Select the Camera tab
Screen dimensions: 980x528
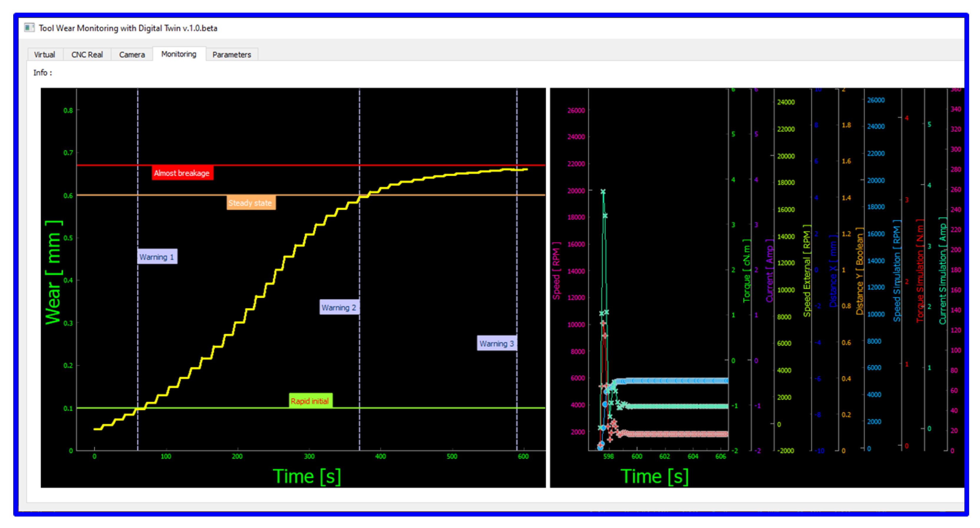(x=132, y=55)
